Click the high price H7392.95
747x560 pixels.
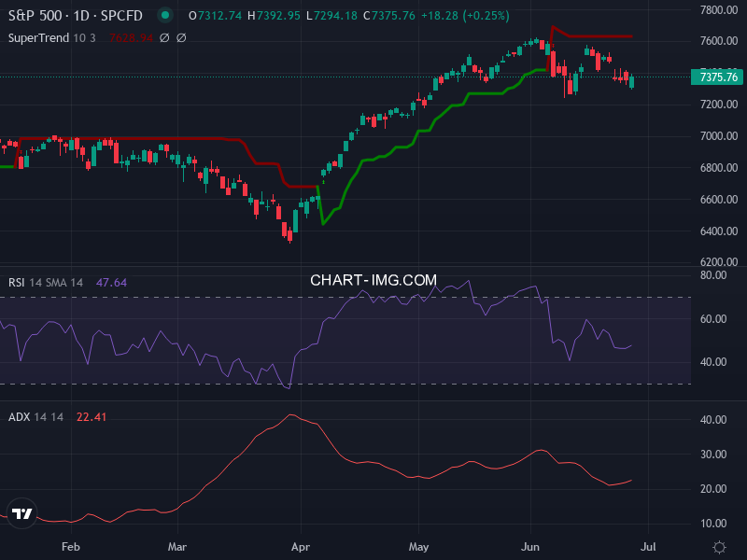274,16
